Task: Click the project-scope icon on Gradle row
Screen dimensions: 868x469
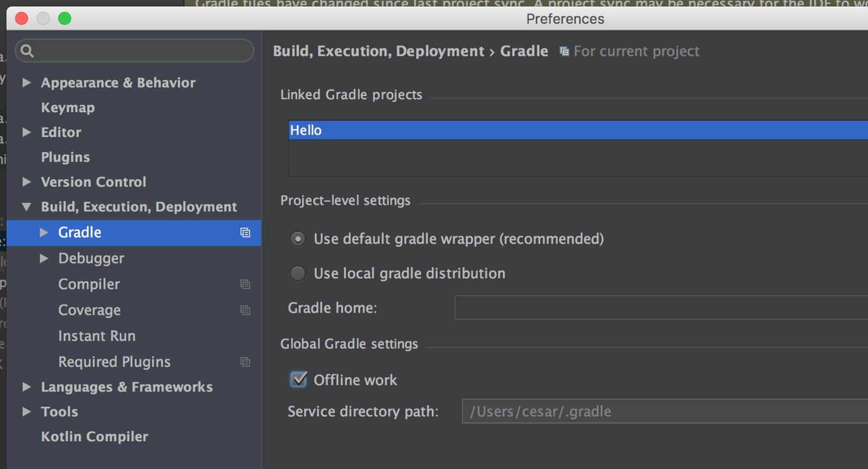Action: click(x=245, y=232)
